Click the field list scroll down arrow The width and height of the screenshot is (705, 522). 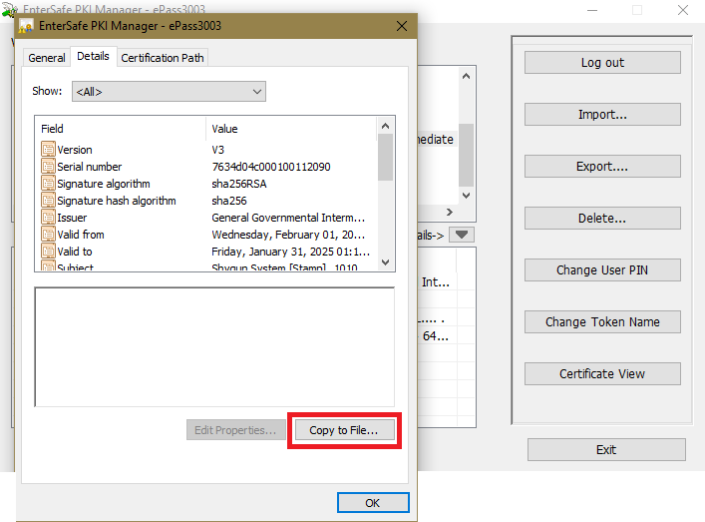tap(386, 263)
